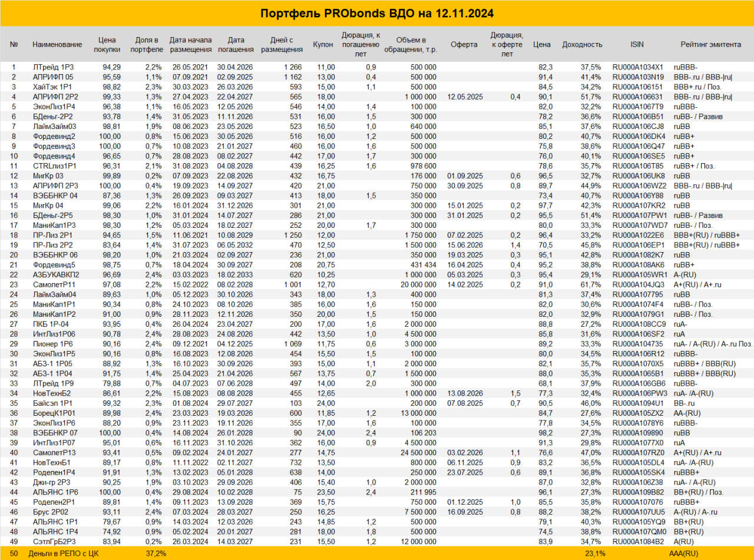Click bond name 'Джи-гр 2Р3'

point(52,482)
